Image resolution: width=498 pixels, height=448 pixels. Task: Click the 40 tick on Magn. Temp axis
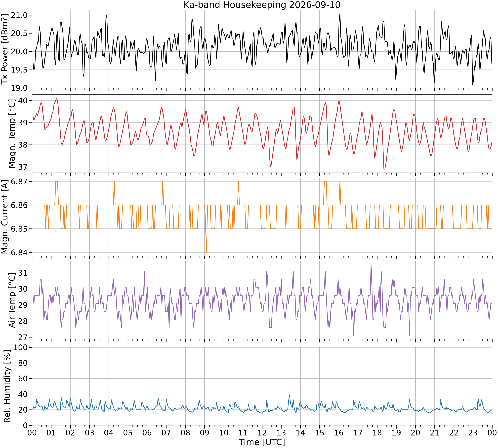pyautogui.click(x=21, y=100)
